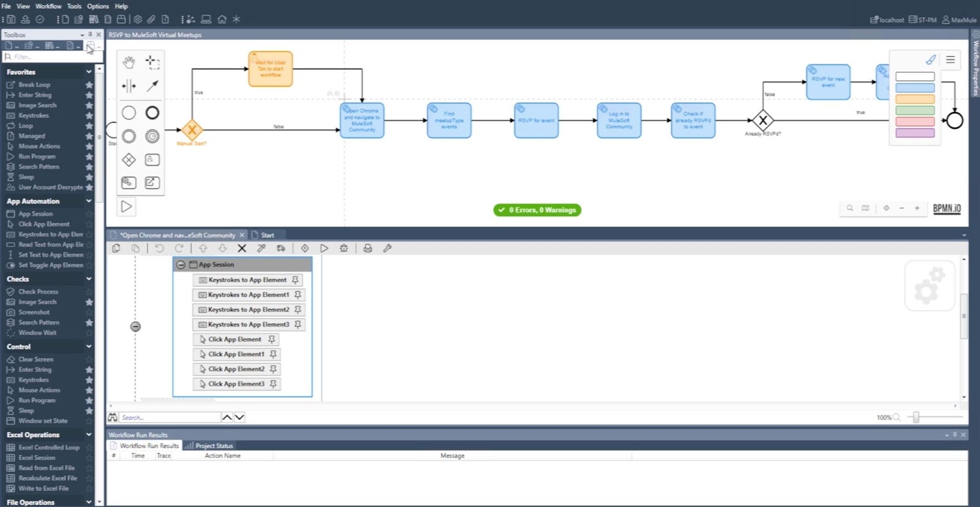
Task: Select the hand tool in BPMN palette
Action: click(129, 62)
